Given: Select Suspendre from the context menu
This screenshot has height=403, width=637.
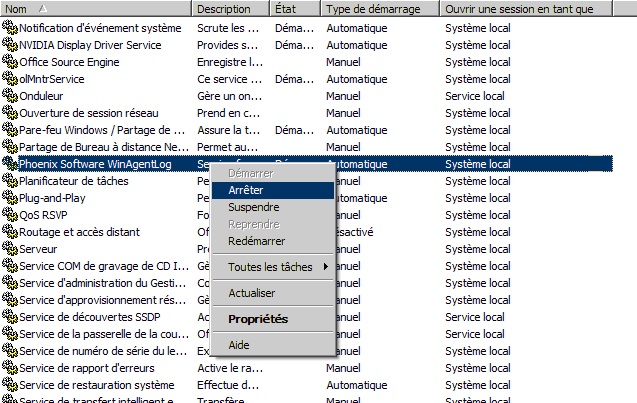Looking at the screenshot, I should [254, 207].
